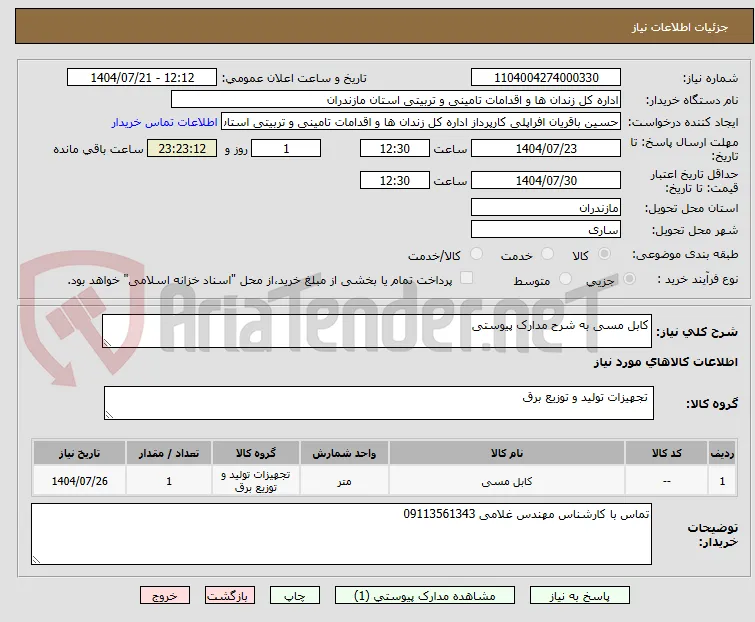The image size is (755, 622).
Task: Click the 'تعداد / مقدار' column header
Action: click(169, 453)
